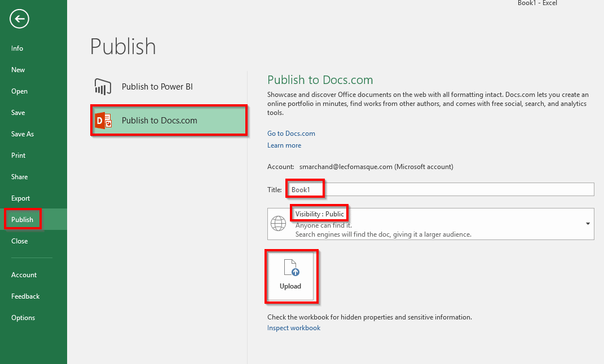Image resolution: width=604 pixels, height=364 pixels.
Task: Click the Power BI chart icon
Action: click(x=103, y=87)
